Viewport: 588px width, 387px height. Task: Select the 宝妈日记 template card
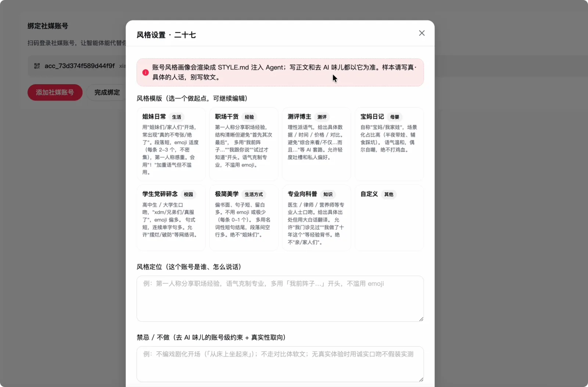[389, 144]
